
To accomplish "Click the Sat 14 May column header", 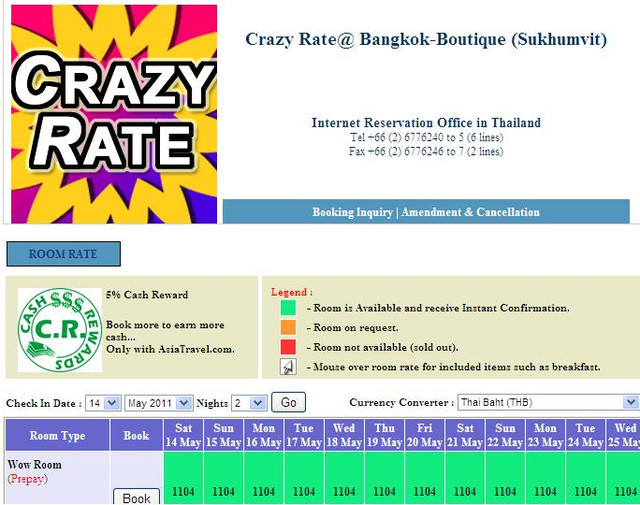I will tap(183, 435).
